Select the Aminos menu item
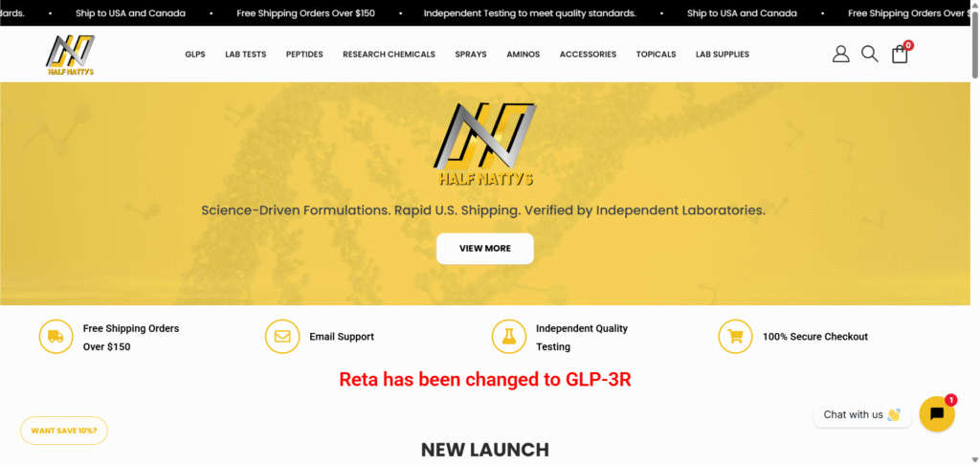 pos(523,55)
